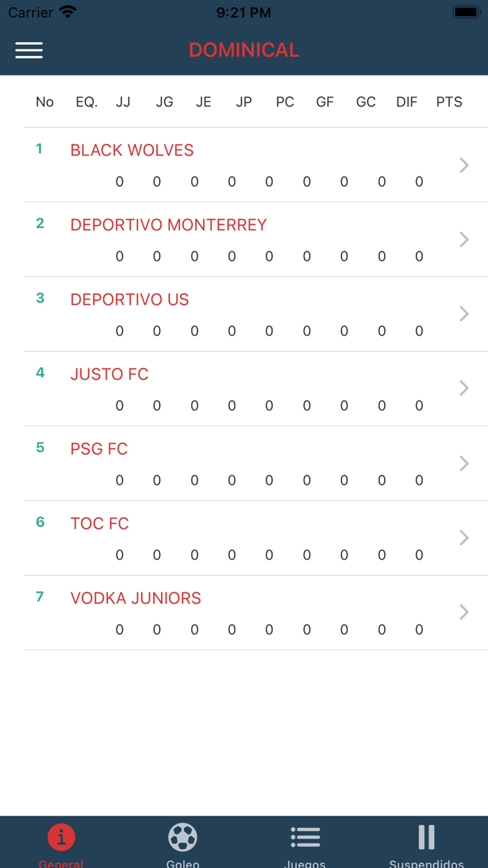Tap the TOC FC team name

99,523
